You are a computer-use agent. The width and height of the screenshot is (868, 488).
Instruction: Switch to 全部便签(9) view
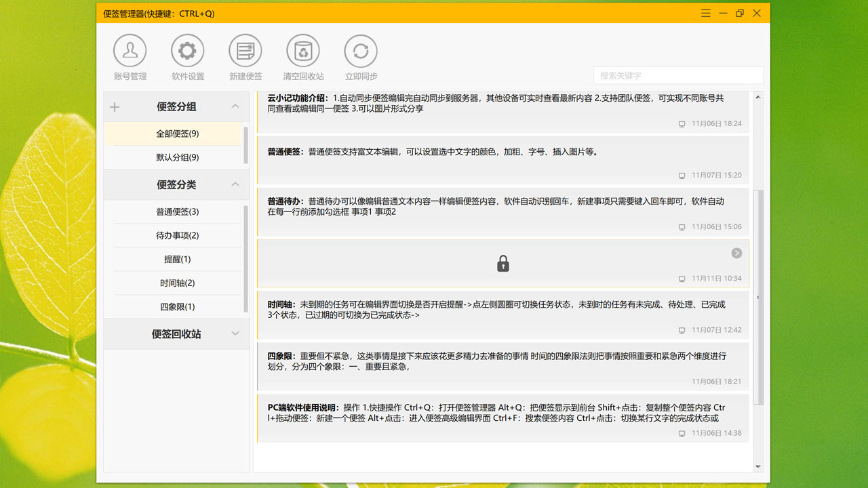point(176,133)
